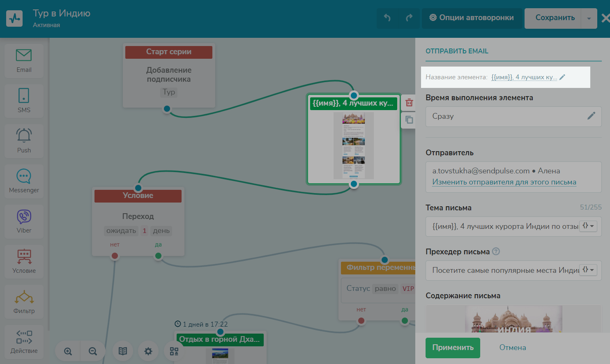This screenshot has height=364, width=610.
Task: Duplicate the selected email block
Action: point(409,120)
